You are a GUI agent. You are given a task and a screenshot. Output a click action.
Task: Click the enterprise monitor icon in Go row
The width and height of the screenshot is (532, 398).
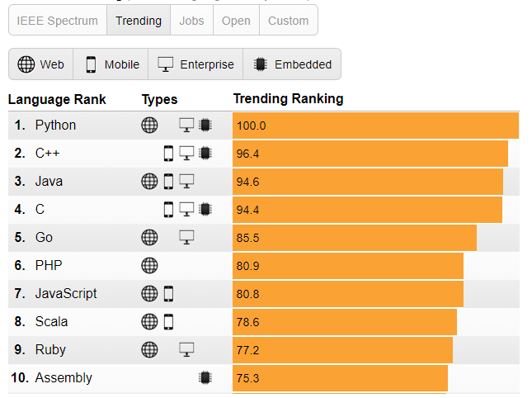tap(186, 238)
